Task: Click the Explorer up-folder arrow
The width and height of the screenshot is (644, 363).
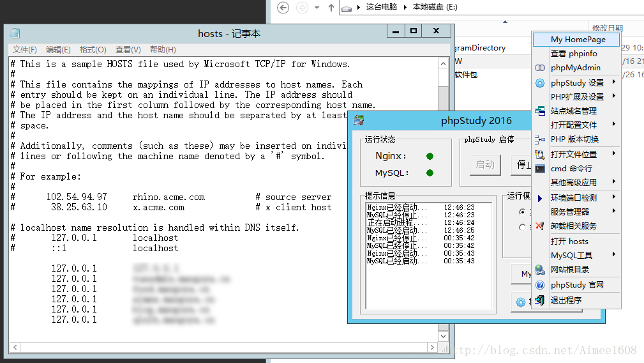Action: point(331,8)
